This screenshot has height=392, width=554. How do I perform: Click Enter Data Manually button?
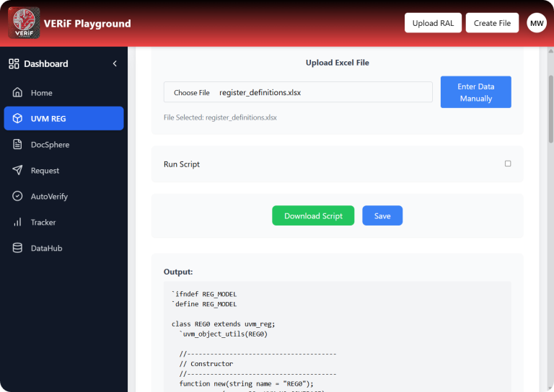[475, 92]
